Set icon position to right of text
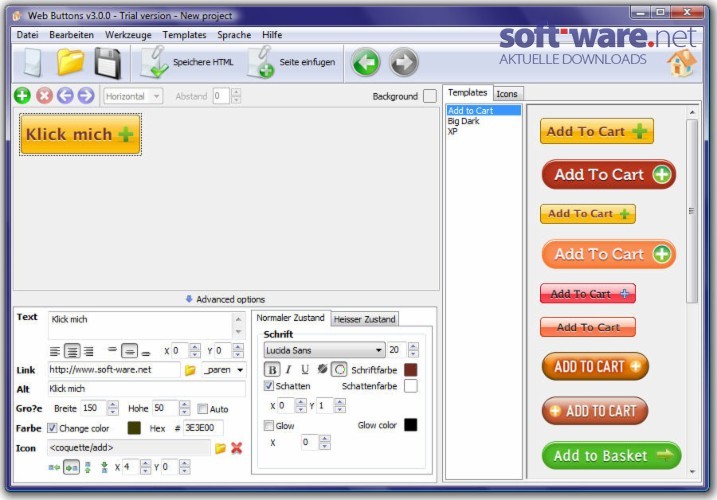The width and height of the screenshot is (717, 500). point(71,468)
